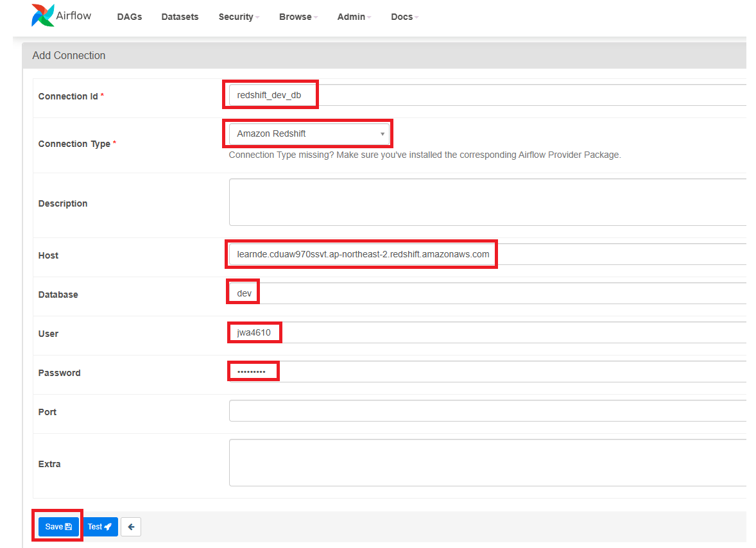The height and width of the screenshot is (548, 756).
Task: Click the Database field containing dev
Action: coord(488,293)
